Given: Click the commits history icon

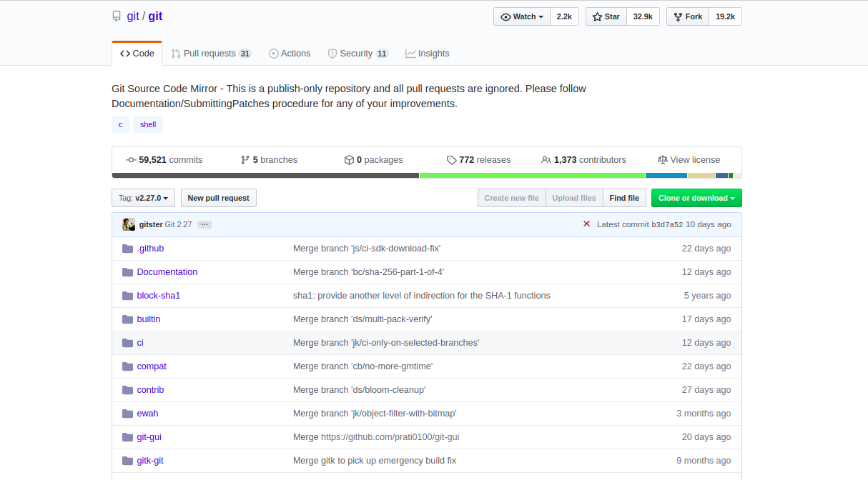Looking at the screenshot, I should click(x=131, y=160).
